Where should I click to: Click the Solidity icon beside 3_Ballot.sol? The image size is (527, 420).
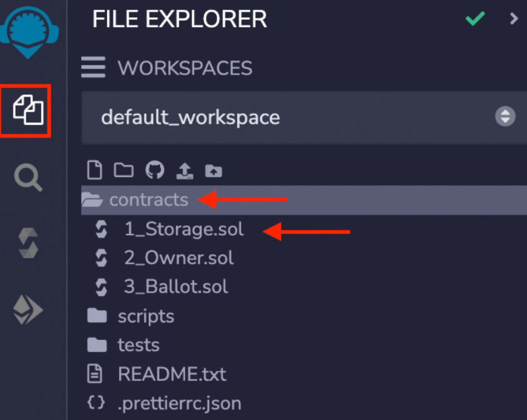101,287
